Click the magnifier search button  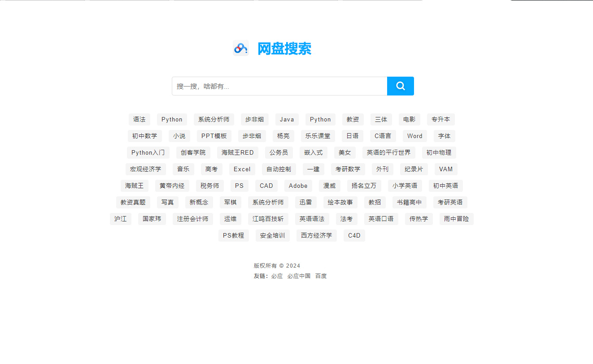click(400, 86)
